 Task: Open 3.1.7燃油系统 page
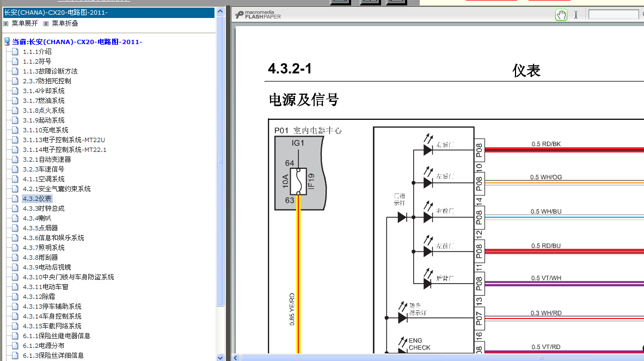click(44, 101)
